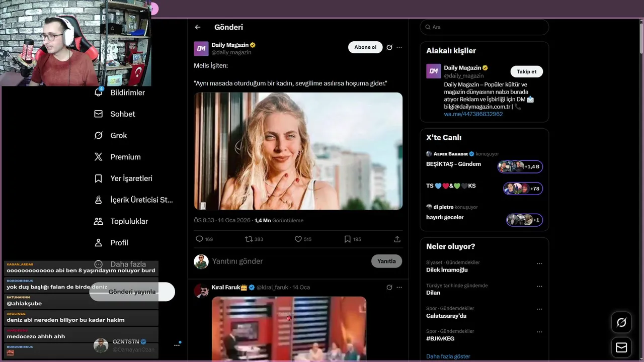Click the reply icon with 169
The height and width of the screenshot is (362, 644).
pos(199,239)
